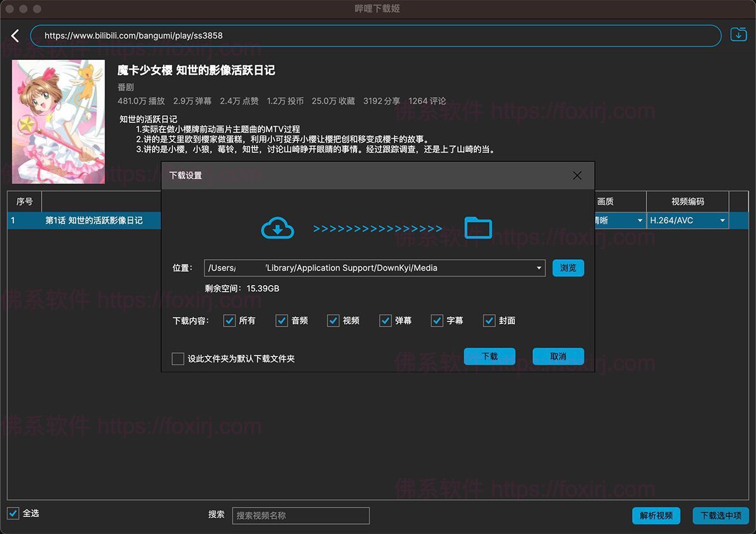Click the blue cloud download icon

(x=277, y=228)
